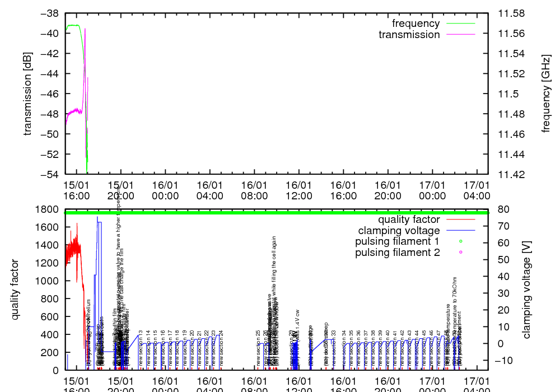
Task: Click the red quality factor legend line
Action: [460, 220]
